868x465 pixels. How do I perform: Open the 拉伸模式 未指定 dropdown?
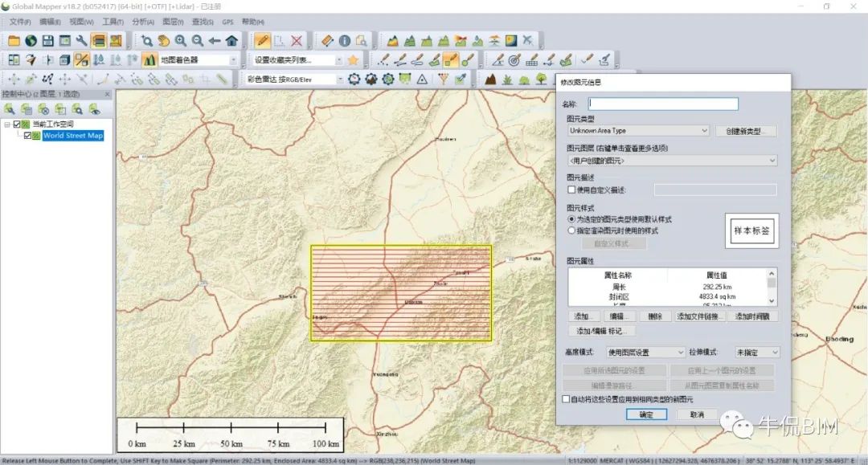pos(757,353)
